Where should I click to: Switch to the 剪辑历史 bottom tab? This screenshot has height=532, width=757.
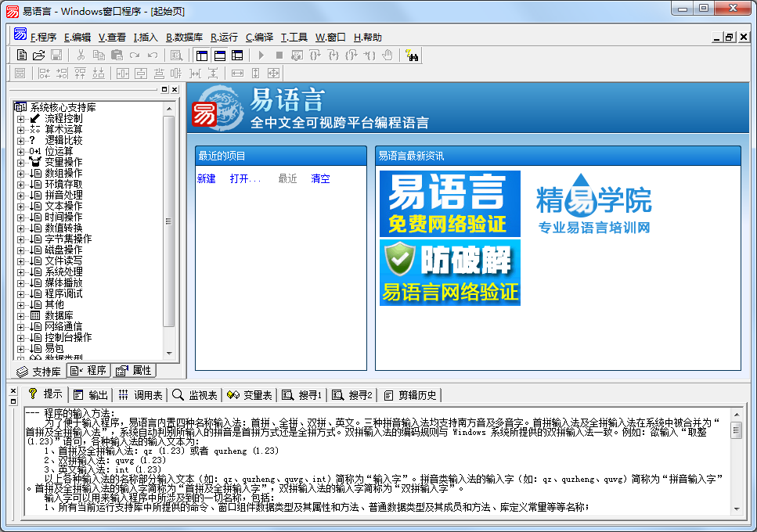[x=410, y=395]
